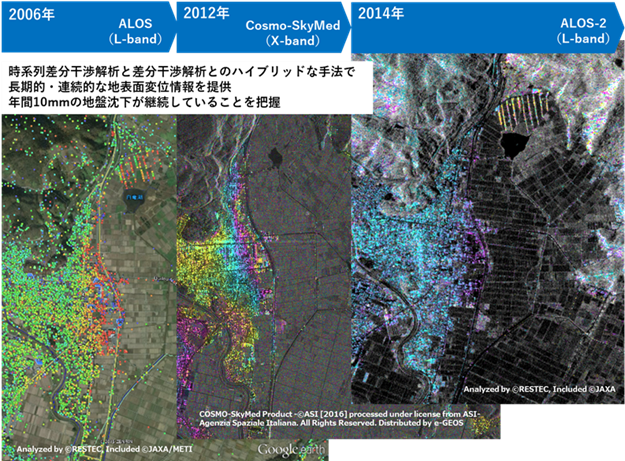Click the 2014年 year label

pyautogui.click(x=381, y=13)
